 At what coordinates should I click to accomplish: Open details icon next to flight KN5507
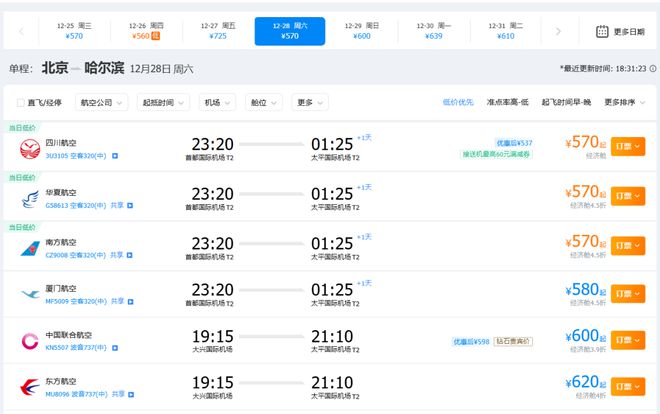[x=115, y=348]
